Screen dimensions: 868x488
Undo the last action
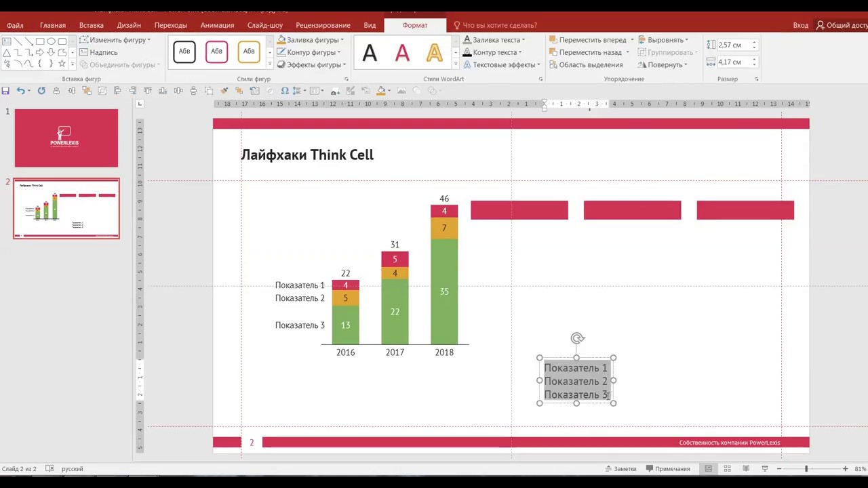pyautogui.click(x=21, y=91)
